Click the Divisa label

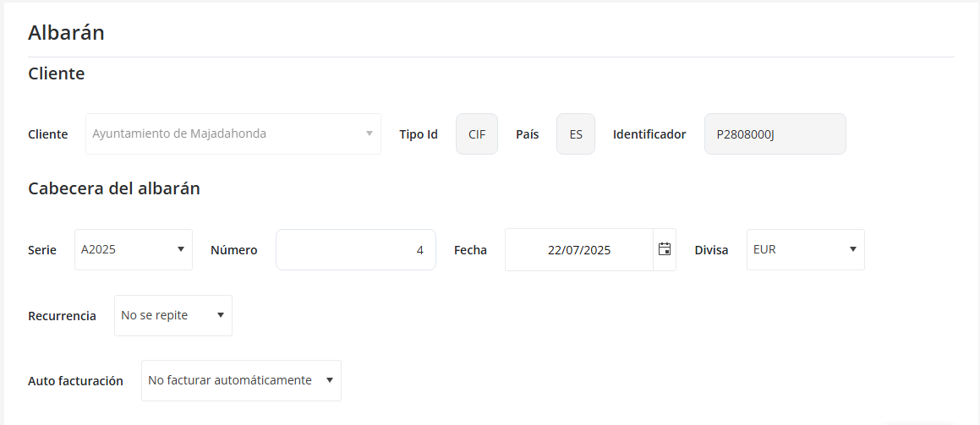point(711,250)
